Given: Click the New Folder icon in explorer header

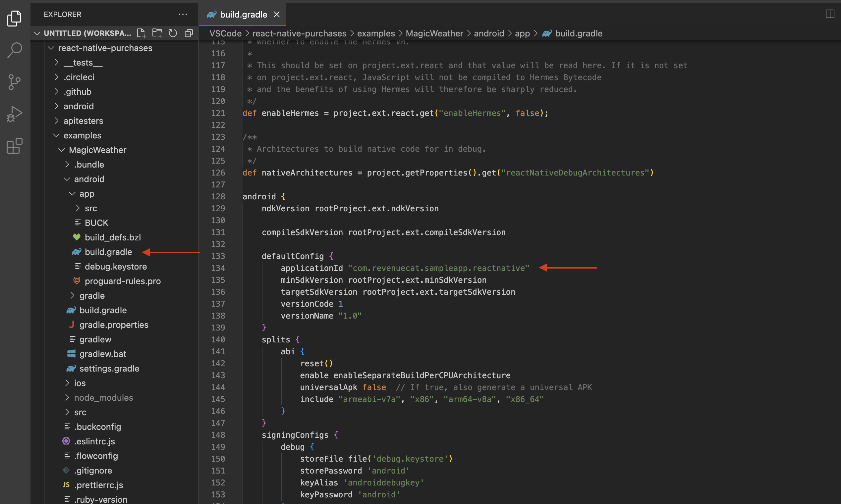Looking at the screenshot, I should [157, 33].
